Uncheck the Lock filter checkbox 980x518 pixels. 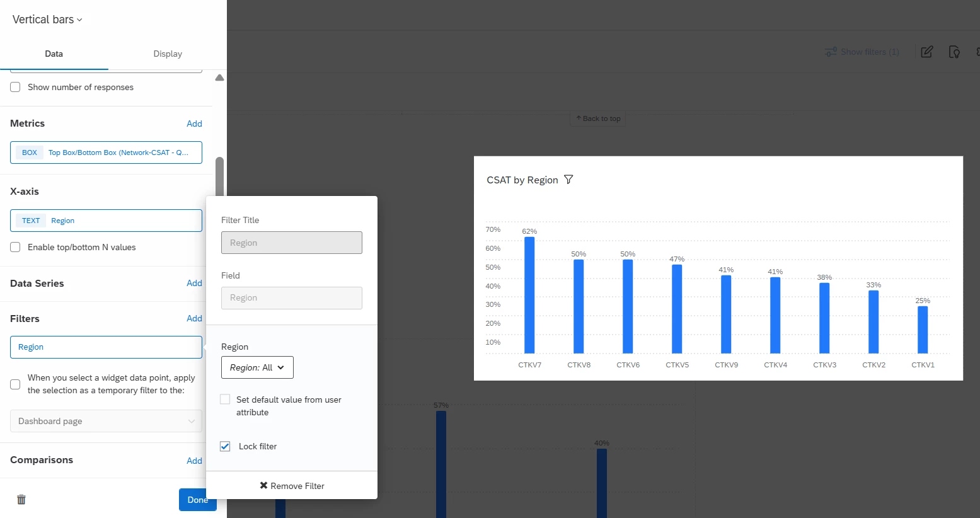coord(225,446)
